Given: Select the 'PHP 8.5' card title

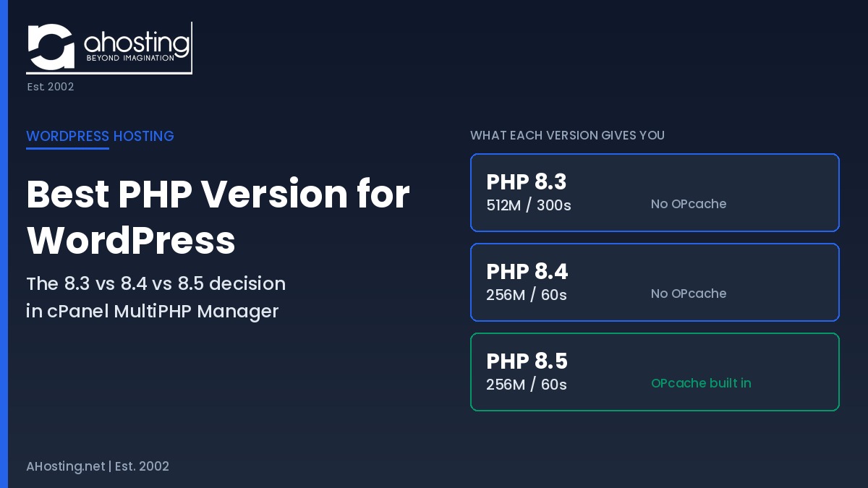Looking at the screenshot, I should point(527,361).
